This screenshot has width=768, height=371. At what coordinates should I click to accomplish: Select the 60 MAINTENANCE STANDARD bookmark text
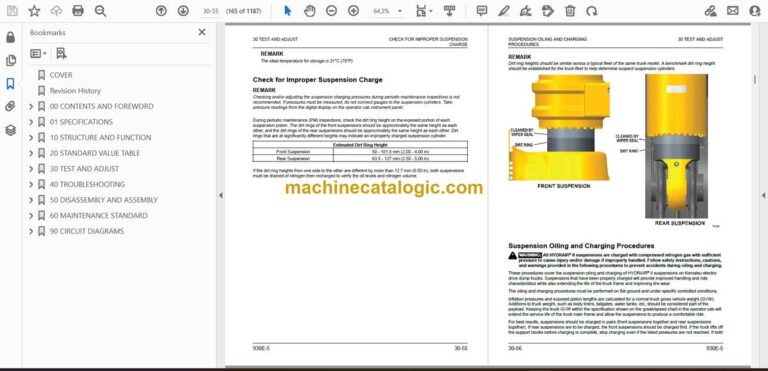(98, 216)
